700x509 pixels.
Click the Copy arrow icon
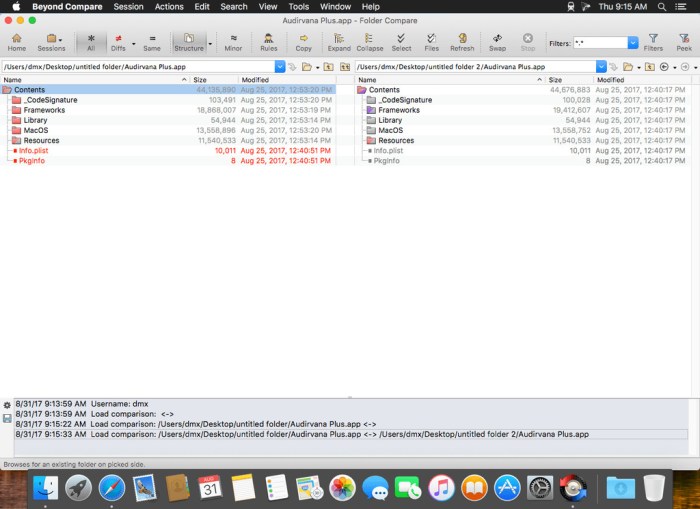303,41
